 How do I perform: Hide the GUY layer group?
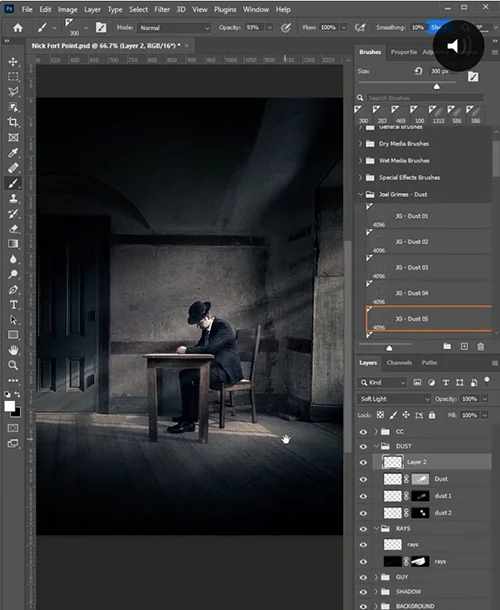pos(363,577)
